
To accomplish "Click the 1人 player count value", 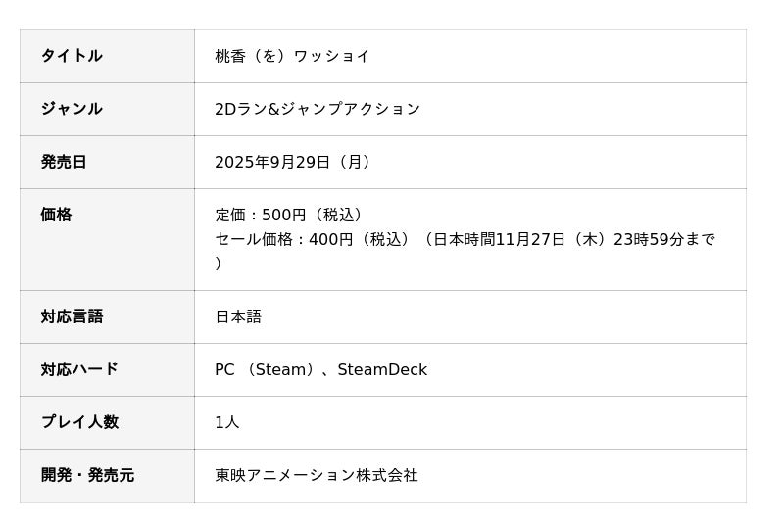I will pyautogui.click(x=227, y=422).
